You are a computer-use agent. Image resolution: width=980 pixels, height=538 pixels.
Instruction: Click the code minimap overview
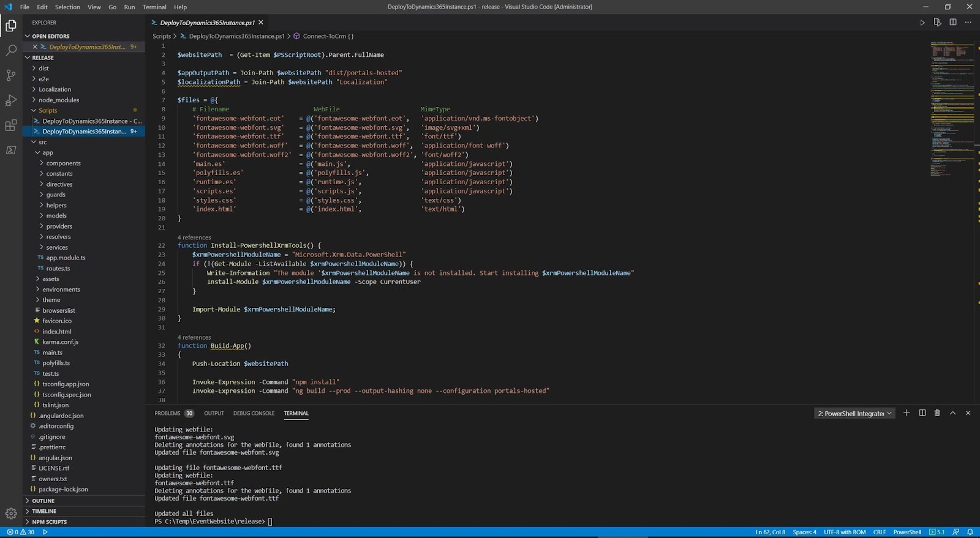coord(952,110)
